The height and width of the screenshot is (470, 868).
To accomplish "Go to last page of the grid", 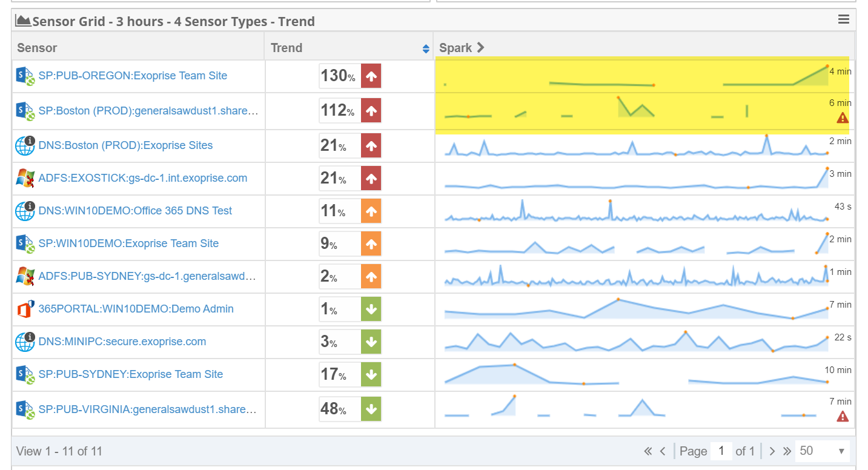I will [787, 451].
